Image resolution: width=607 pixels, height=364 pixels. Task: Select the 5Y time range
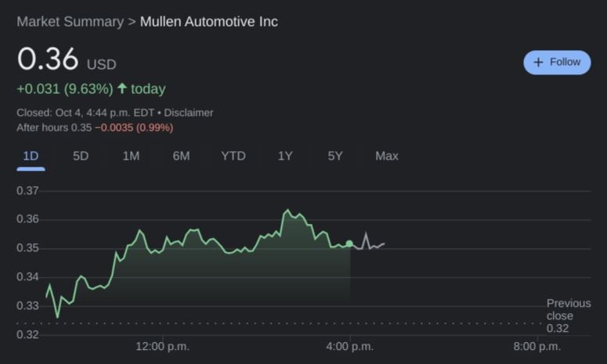click(x=335, y=156)
